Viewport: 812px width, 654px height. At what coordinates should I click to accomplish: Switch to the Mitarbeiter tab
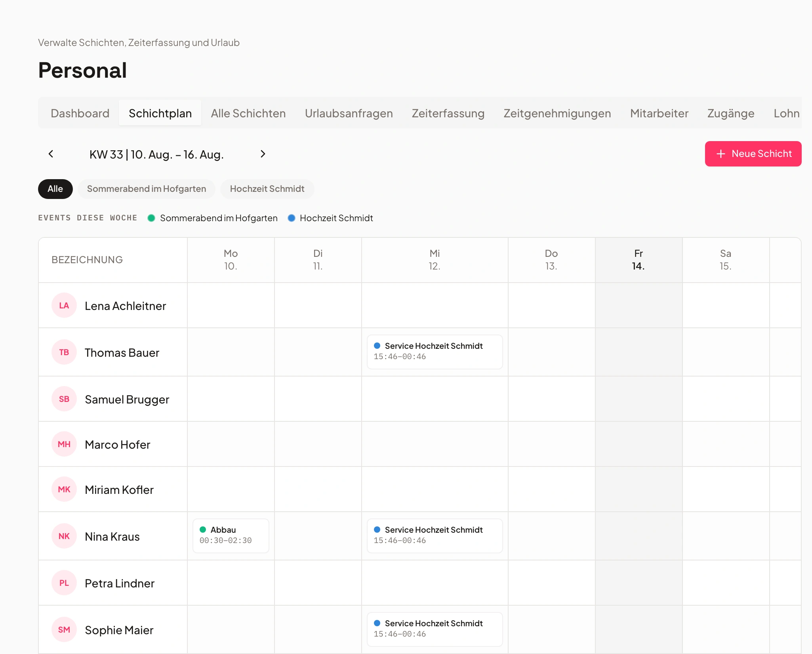[659, 113]
